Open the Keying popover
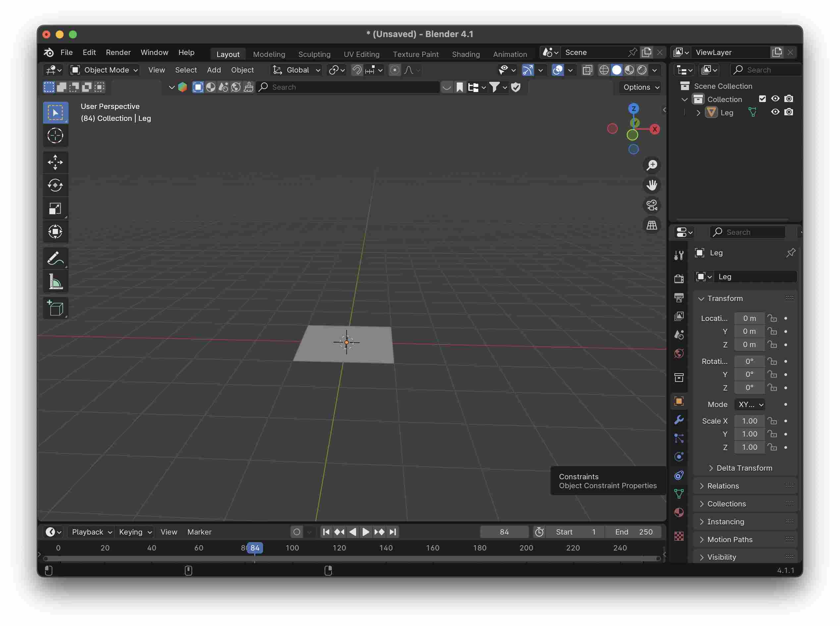840x626 pixels. click(134, 532)
